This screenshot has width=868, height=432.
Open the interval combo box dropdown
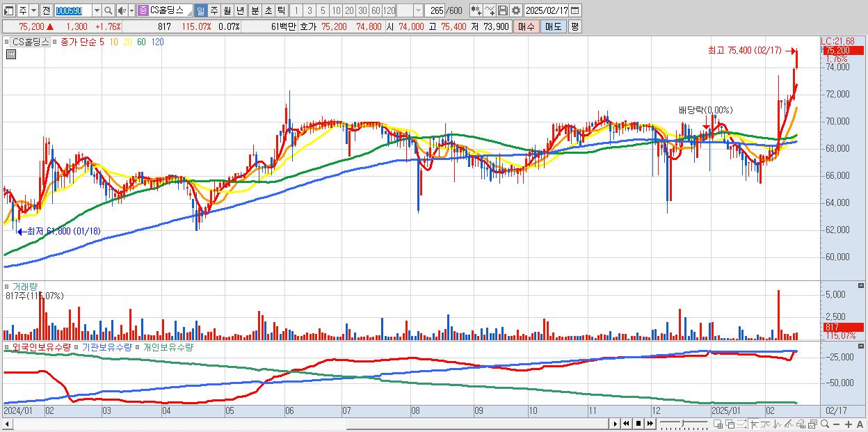tap(418, 11)
